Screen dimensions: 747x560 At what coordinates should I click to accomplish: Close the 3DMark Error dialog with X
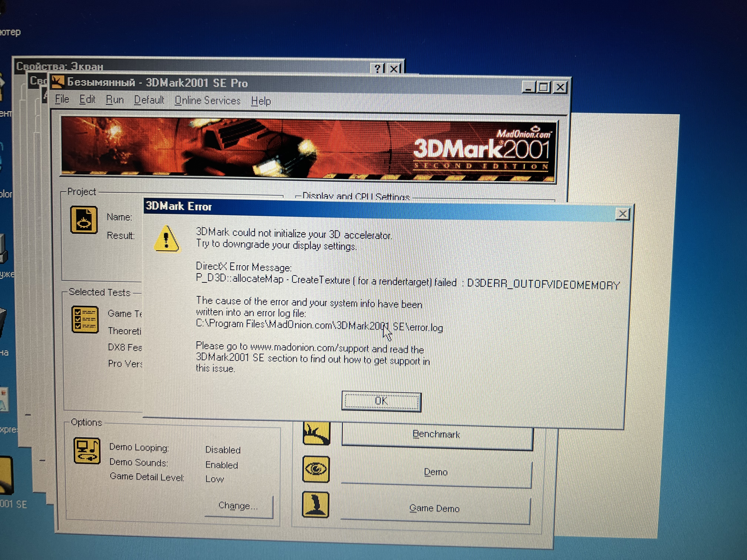click(x=622, y=214)
